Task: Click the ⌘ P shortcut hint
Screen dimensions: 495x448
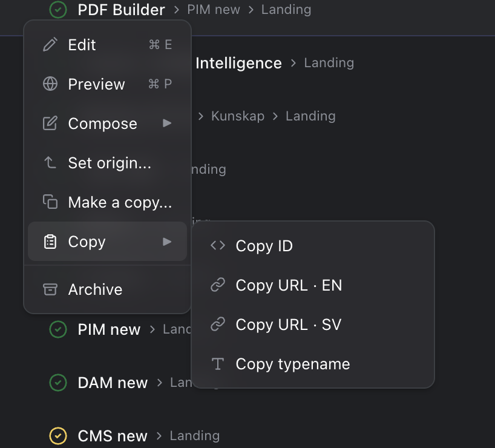Action: [160, 84]
